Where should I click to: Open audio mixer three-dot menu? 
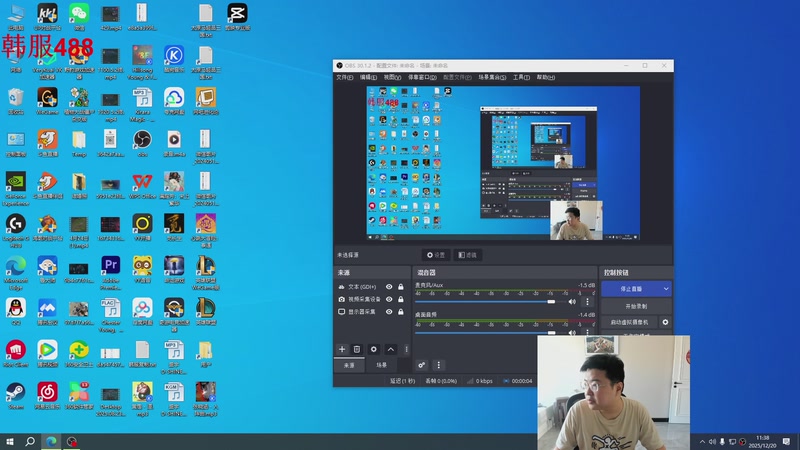438,365
